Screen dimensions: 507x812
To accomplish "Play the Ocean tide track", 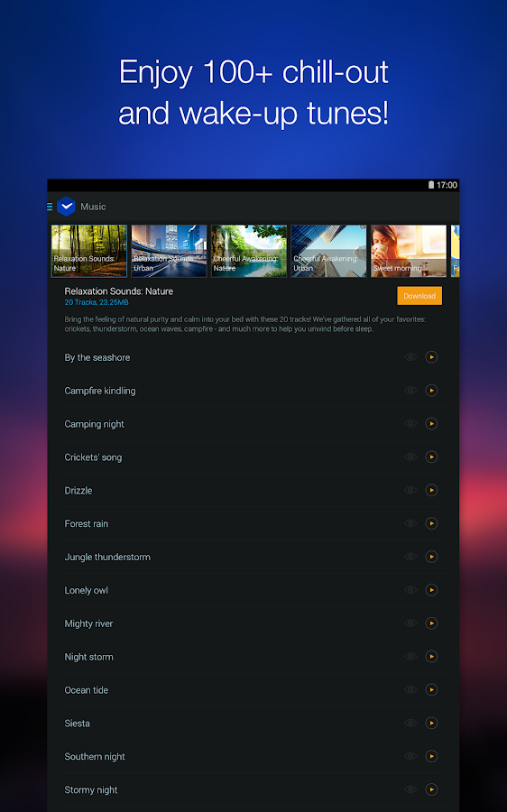I will click(x=431, y=689).
